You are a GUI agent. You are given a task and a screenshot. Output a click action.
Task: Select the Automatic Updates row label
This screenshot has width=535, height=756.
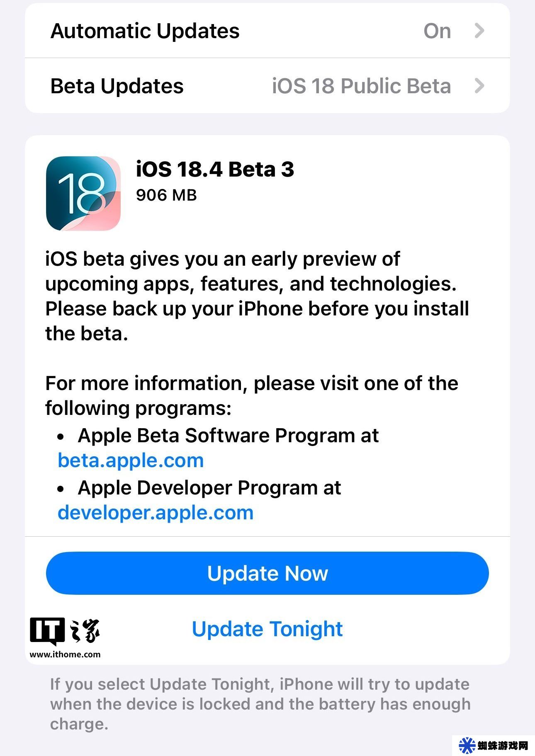click(x=145, y=31)
